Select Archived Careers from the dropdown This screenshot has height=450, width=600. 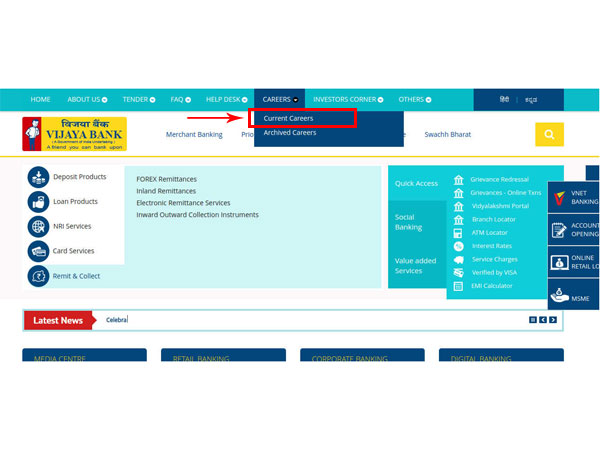tap(290, 133)
